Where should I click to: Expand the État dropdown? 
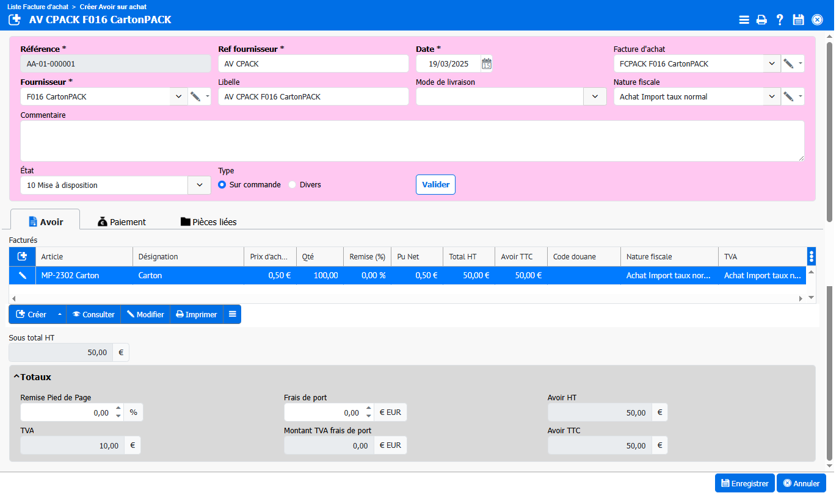199,185
